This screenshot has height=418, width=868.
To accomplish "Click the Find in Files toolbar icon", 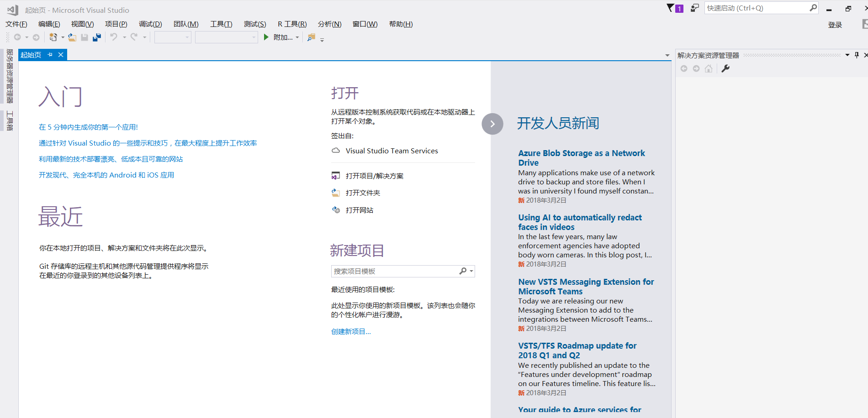I will click(311, 37).
